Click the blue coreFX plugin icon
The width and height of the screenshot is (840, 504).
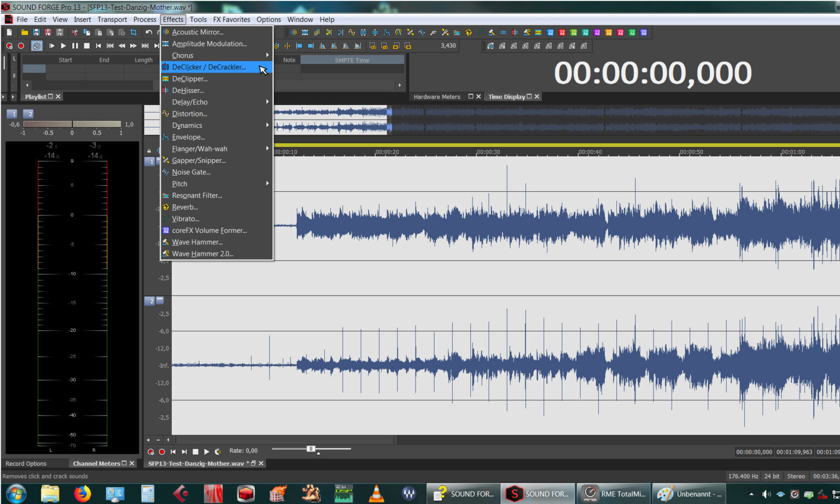tap(550, 32)
